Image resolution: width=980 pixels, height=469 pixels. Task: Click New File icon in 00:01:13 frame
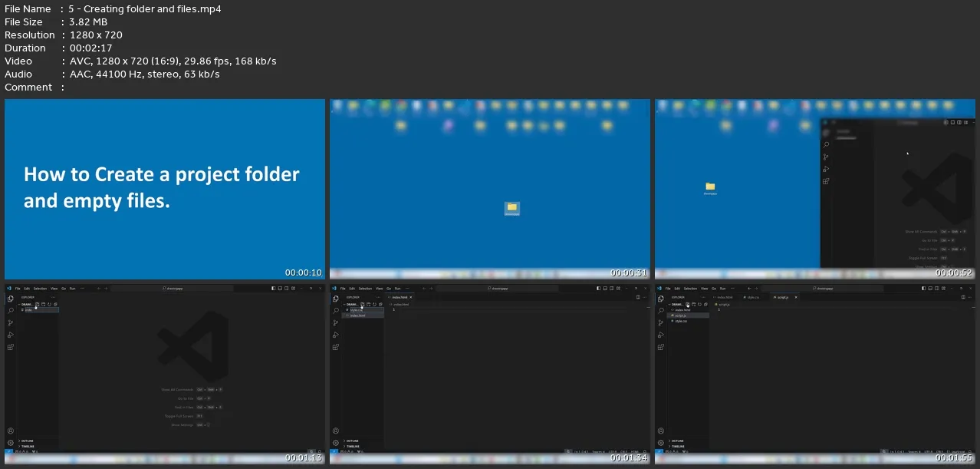37,304
